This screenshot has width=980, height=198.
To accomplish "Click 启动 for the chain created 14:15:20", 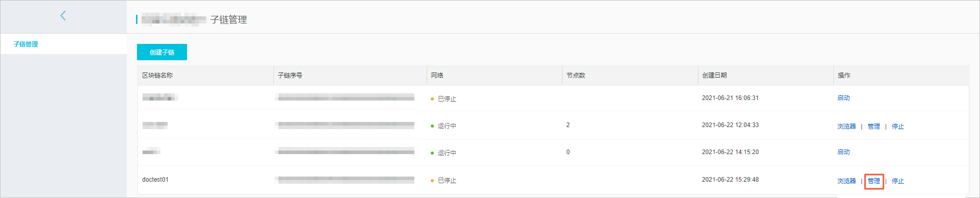I will (x=844, y=152).
